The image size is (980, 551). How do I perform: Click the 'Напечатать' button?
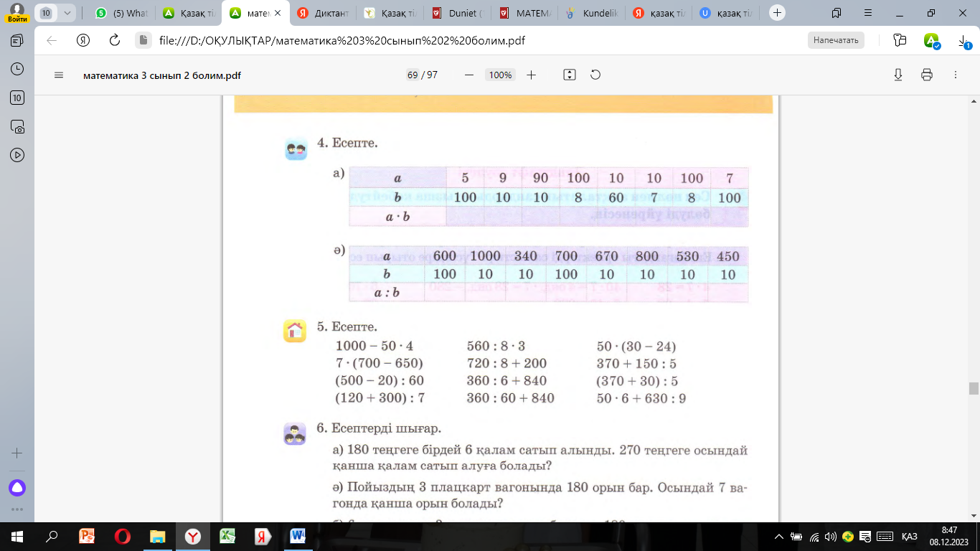coord(836,40)
